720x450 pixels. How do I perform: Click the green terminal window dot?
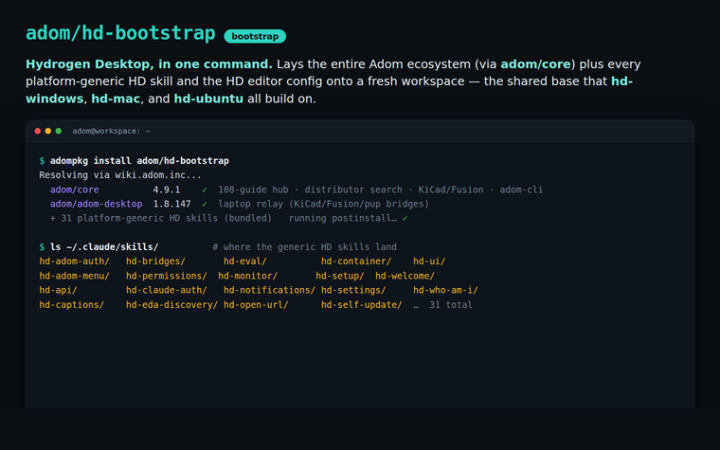point(58,131)
